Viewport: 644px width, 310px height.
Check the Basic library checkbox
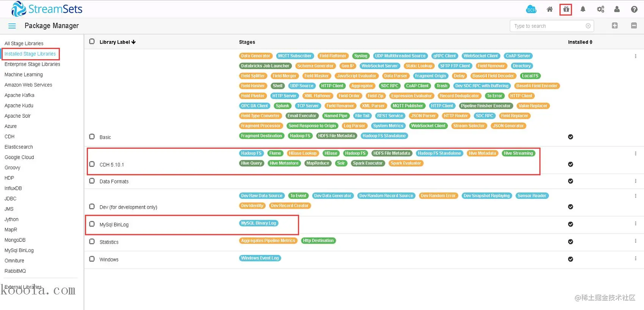pos(92,137)
